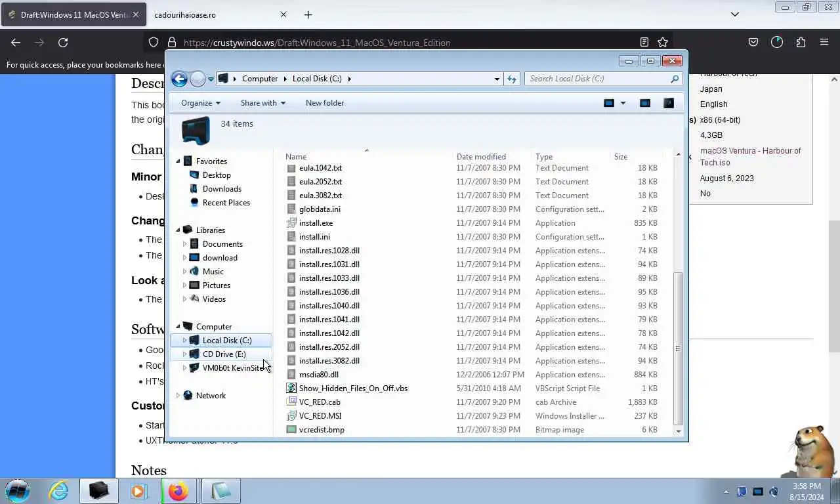Toggle Firefox reader view icon
The height and width of the screenshot is (504, 840).
(x=644, y=43)
